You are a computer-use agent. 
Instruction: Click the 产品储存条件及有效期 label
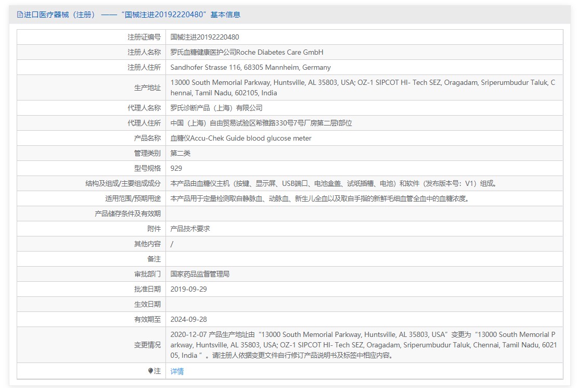click(127, 214)
